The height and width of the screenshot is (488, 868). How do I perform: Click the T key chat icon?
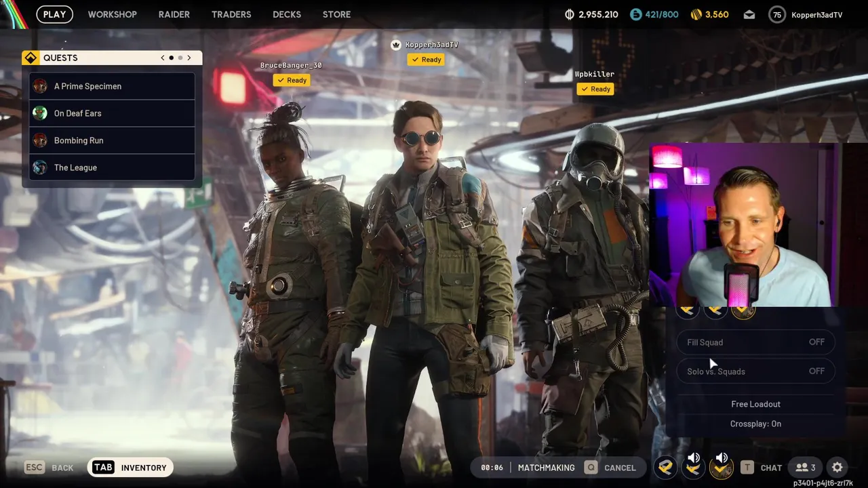tap(747, 467)
